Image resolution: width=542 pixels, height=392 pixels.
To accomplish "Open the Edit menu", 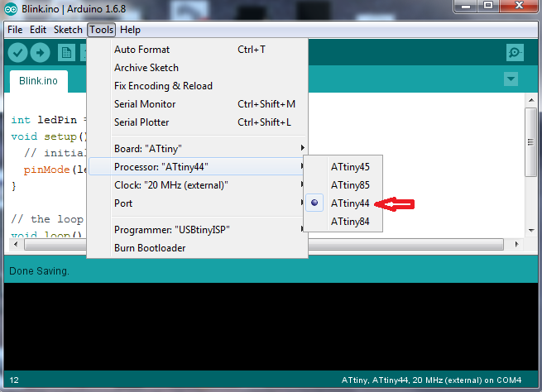I will pyautogui.click(x=38, y=30).
